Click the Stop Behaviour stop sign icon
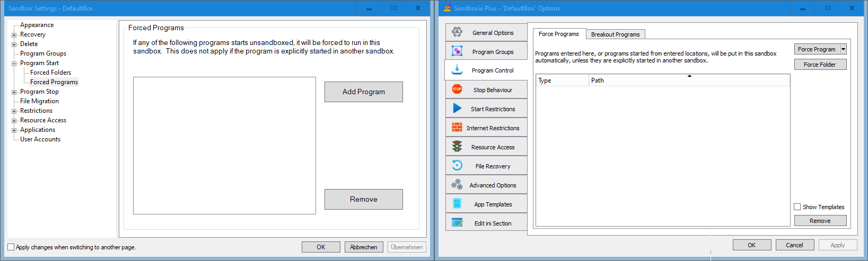Viewport: 868px width, 261px height. pyautogui.click(x=457, y=89)
